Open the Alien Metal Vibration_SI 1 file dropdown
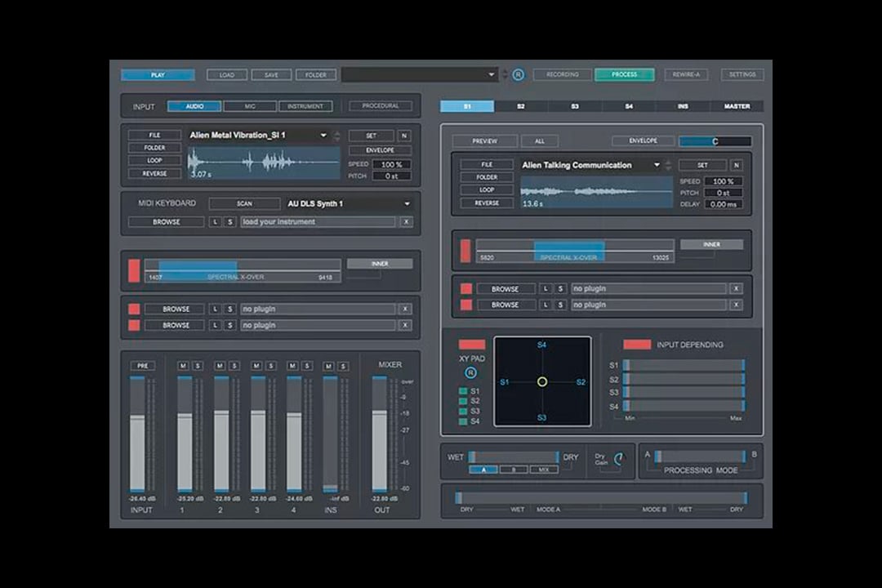 [x=323, y=136]
